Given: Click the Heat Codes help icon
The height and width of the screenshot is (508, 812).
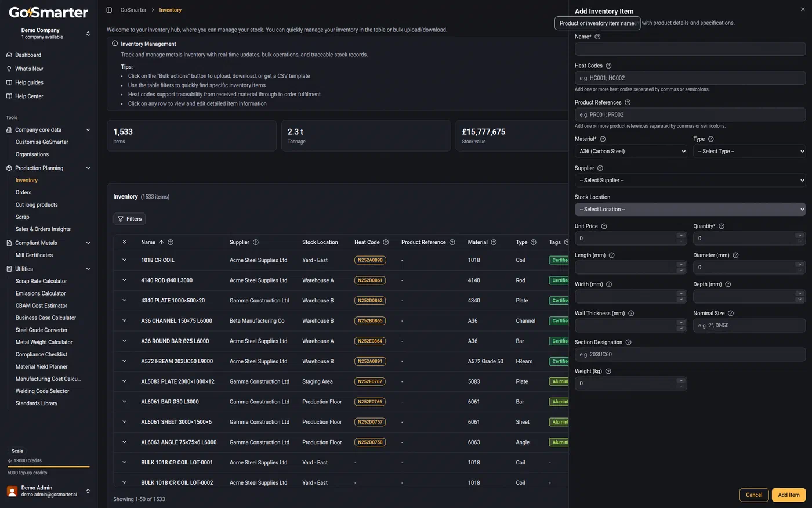Looking at the screenshot, I should 608,66.
